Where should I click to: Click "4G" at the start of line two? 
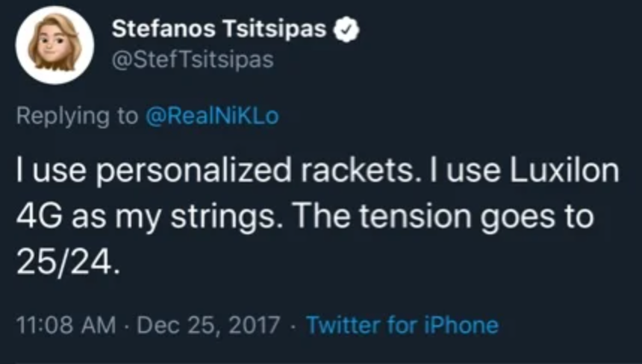click(x=36, y=218)
